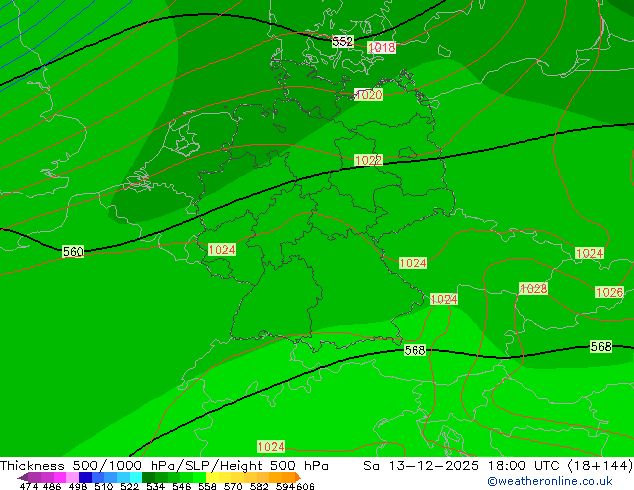Viewport: 634px width, 490px height.
Task: Click the dark blue legend swatch above 498
Action: pyautogui.click(x=85, y=477)
